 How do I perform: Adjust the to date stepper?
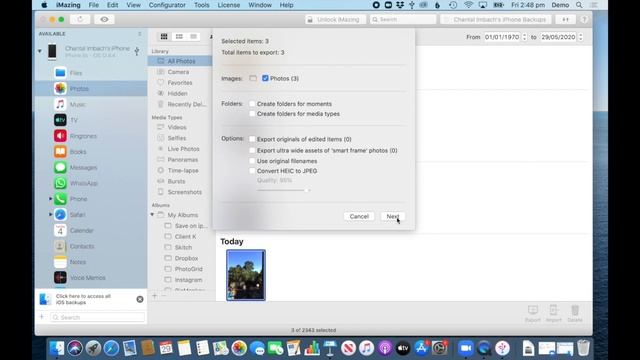click(x=580, y=37)
